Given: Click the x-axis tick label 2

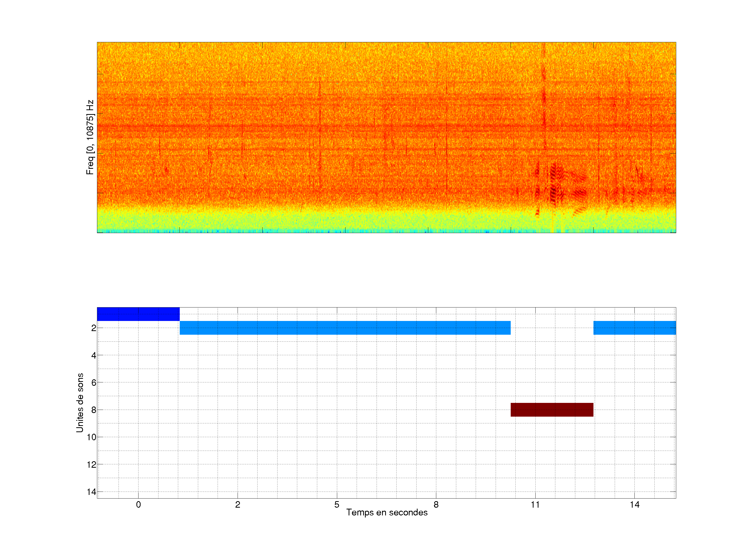Looking at the screenshot, I should click(237, 505).
